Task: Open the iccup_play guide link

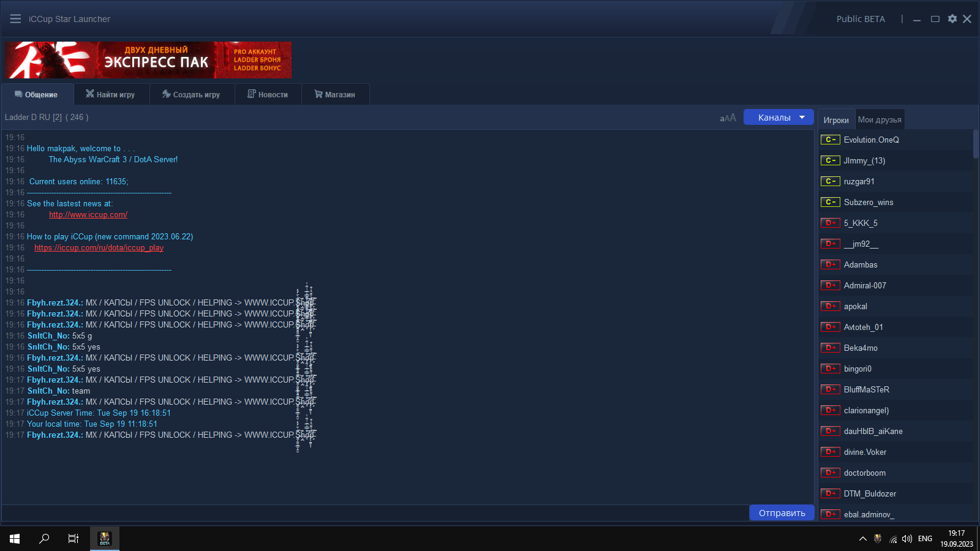Action: click(99, 248)
